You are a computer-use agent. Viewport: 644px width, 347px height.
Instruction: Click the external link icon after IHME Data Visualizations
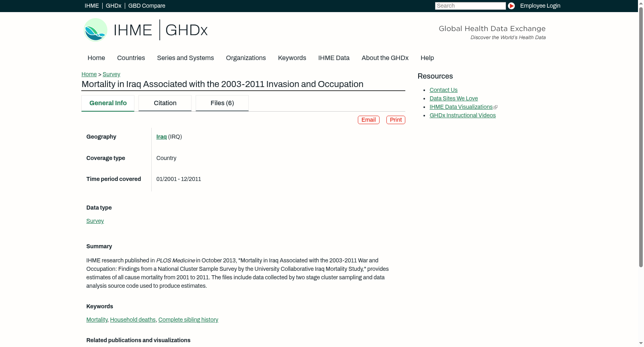(x=495, y=107)
